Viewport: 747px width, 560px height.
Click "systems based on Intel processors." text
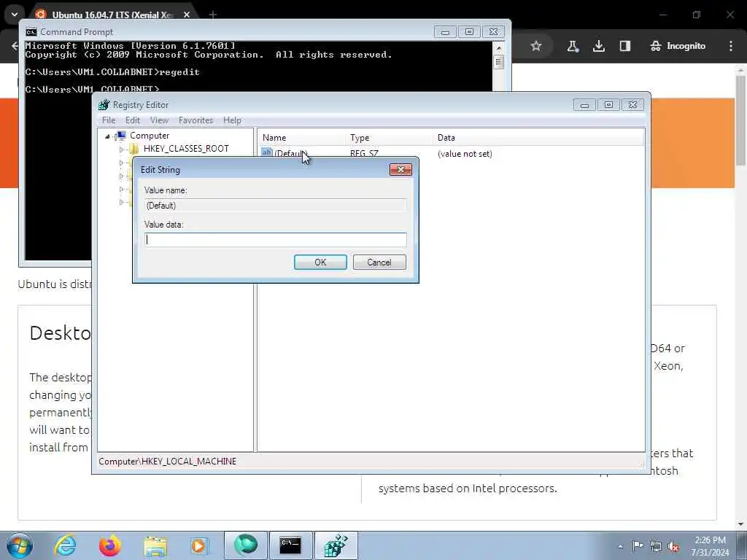[468, 488]
